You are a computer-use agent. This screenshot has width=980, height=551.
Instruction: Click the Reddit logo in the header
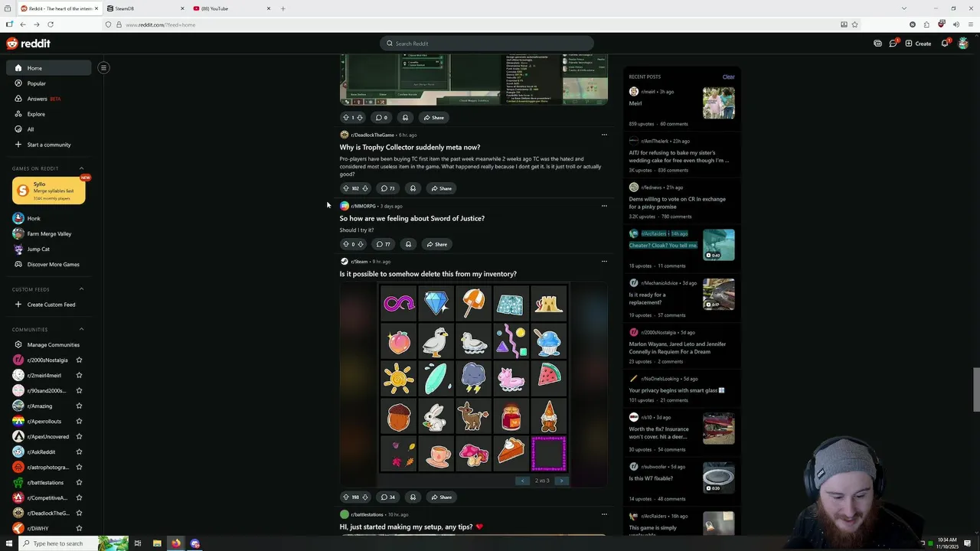[28, 44]
